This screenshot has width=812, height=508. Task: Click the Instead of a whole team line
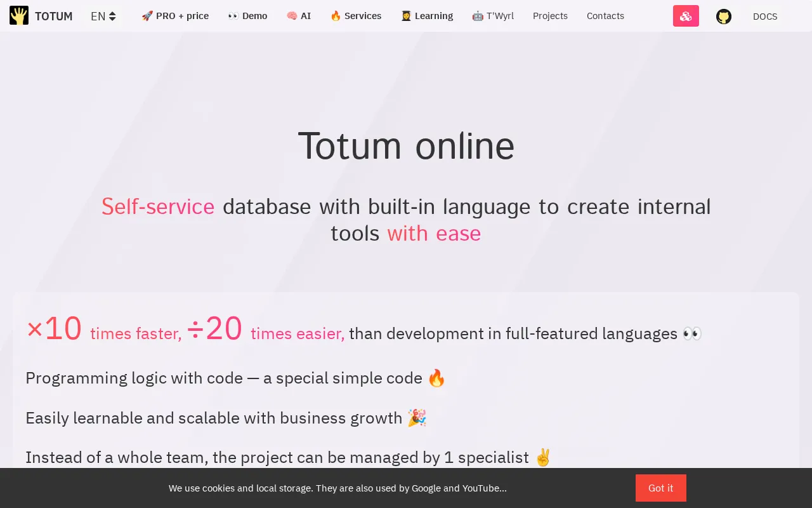[289, 458]
